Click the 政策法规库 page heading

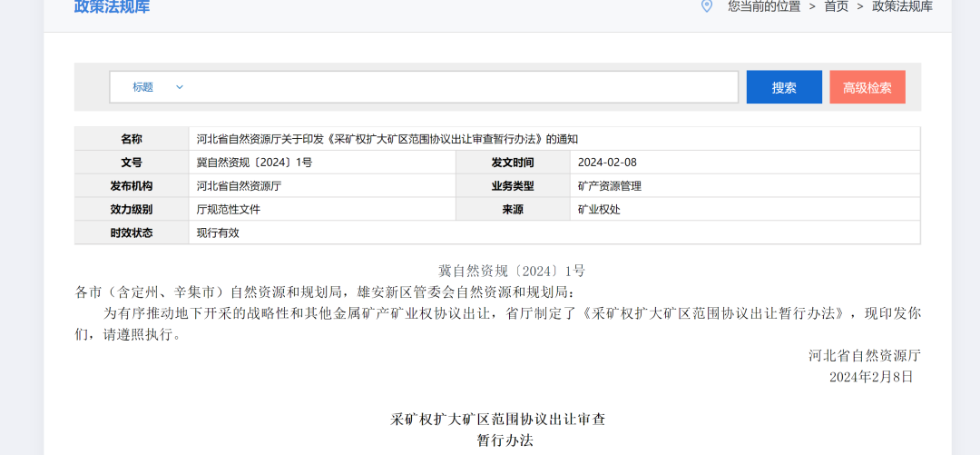click(112, 7)
